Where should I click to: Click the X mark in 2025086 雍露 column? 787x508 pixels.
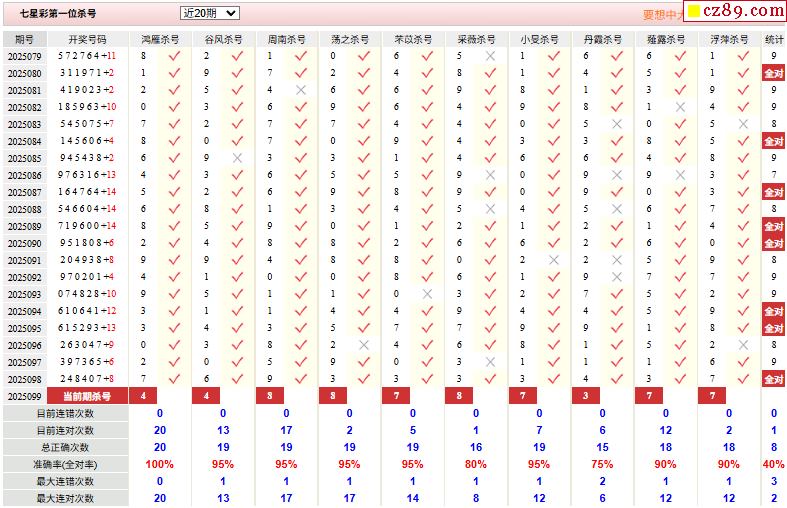pyautogui.click(x=680, y=175)
